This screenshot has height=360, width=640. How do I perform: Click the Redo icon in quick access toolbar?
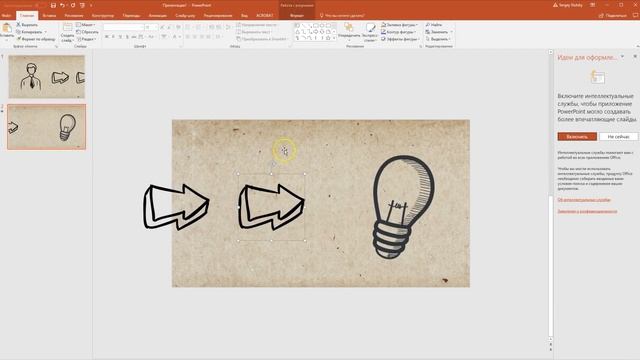[x=73, y=5]
